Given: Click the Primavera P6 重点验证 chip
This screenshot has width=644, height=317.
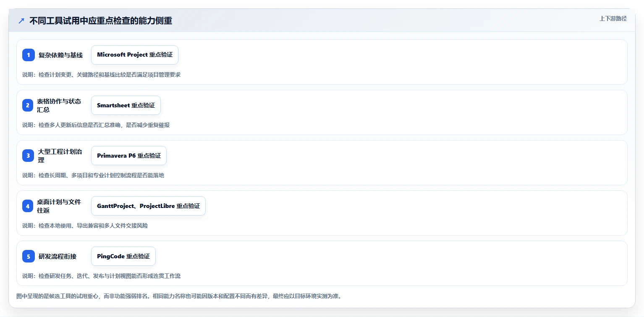Looking at the screenshot, I should (129, 156).
